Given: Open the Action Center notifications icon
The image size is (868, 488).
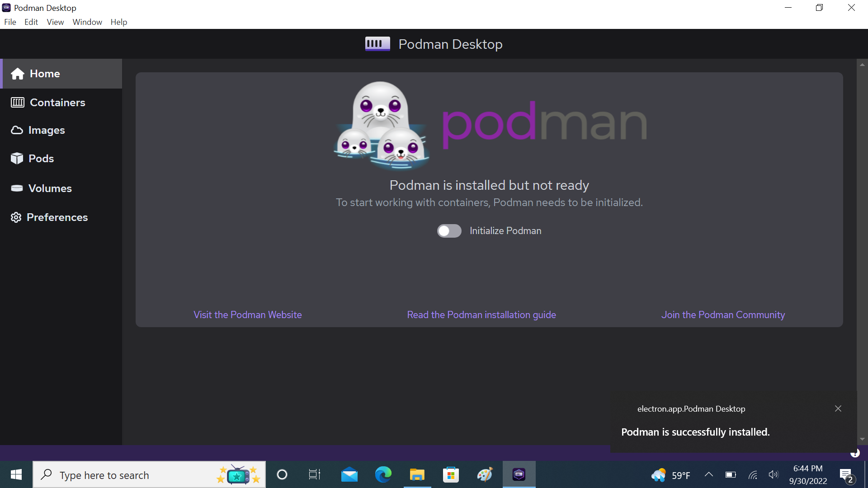Looking at the screenshot, I should coord(846,475).
